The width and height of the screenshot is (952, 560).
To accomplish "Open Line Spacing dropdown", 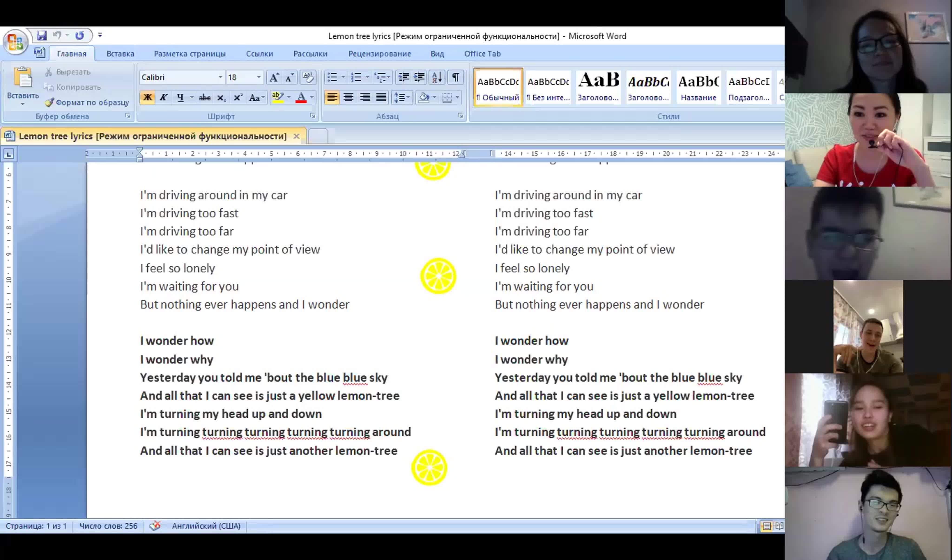I will pos(402,97).
